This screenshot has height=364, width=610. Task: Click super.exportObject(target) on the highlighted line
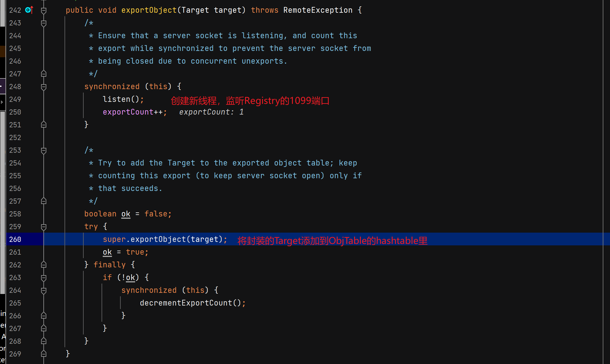coord(164,239)
